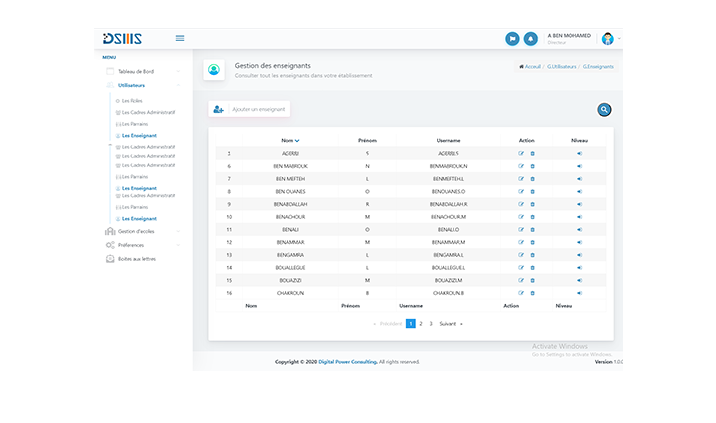Go to page 2 of pagination
Viewport: 716px width, 423px height.
point(421,324)
